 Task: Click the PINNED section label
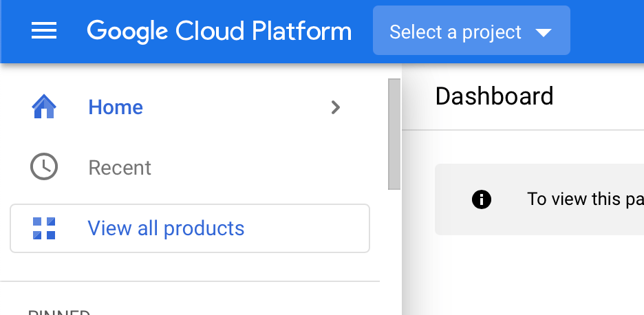pos(59,312)
